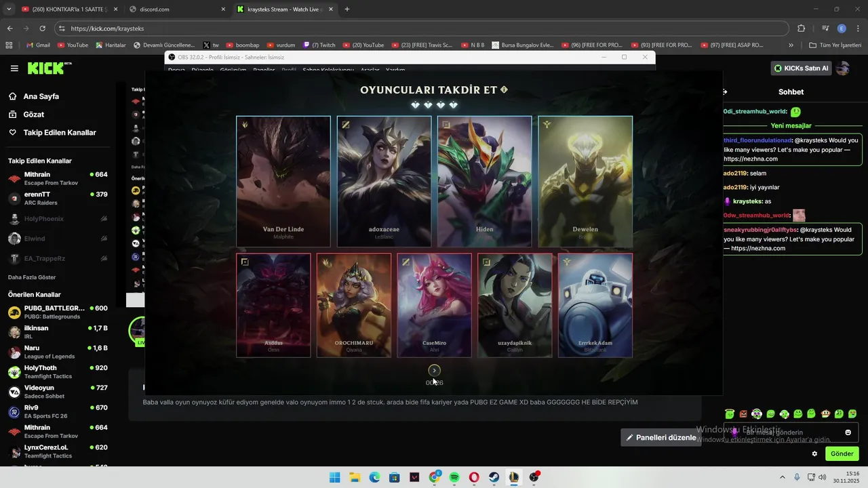This screenshot has height=488, width=868.
Task: Send chat message with Gönder
Action: pos(842,453)
